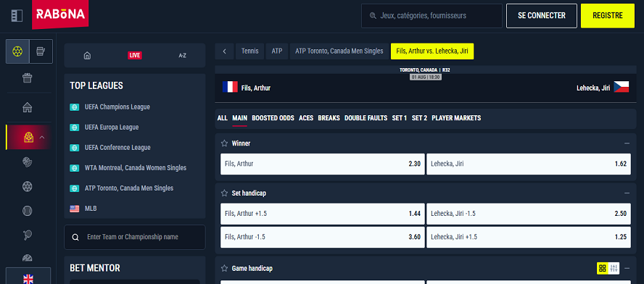Click the 01 AUG | 18:30 match time label
Screen dimensions: 644x284
426,77
